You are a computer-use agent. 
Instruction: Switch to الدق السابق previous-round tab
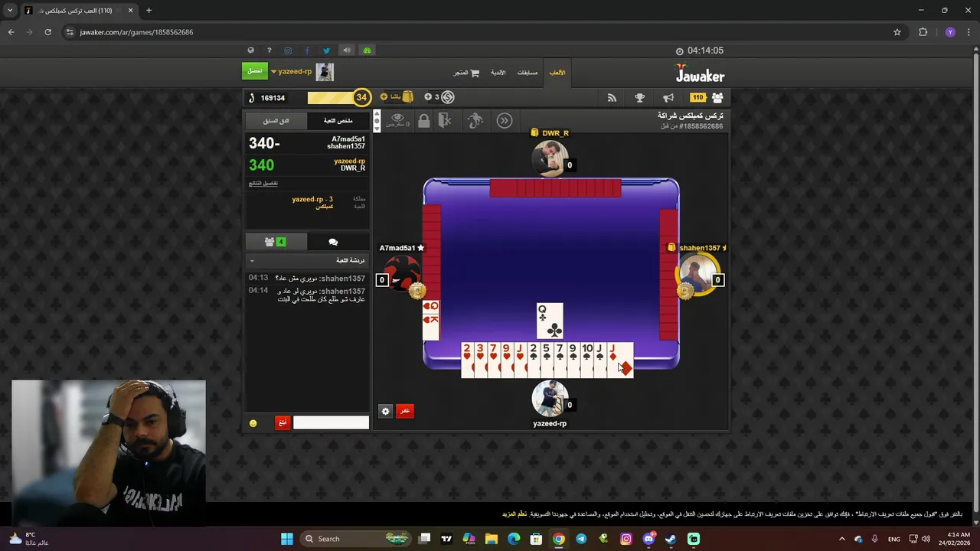[x=276, y=121]
